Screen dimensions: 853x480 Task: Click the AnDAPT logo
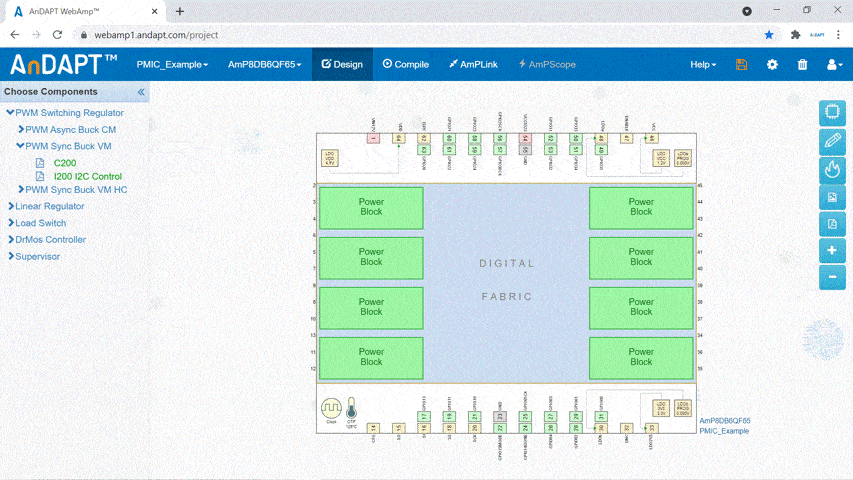[64, 64]
